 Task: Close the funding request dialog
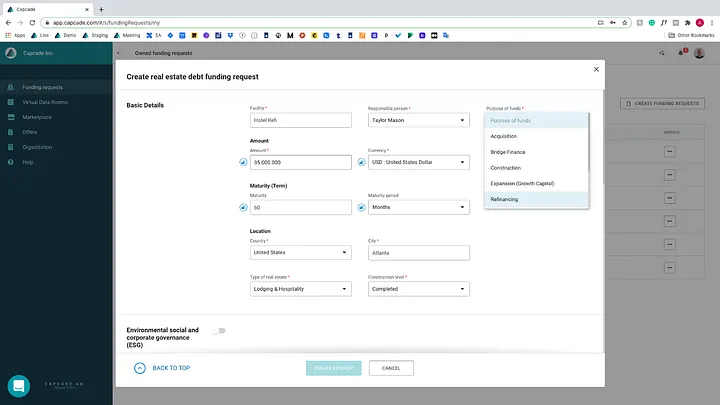point(596,69)
